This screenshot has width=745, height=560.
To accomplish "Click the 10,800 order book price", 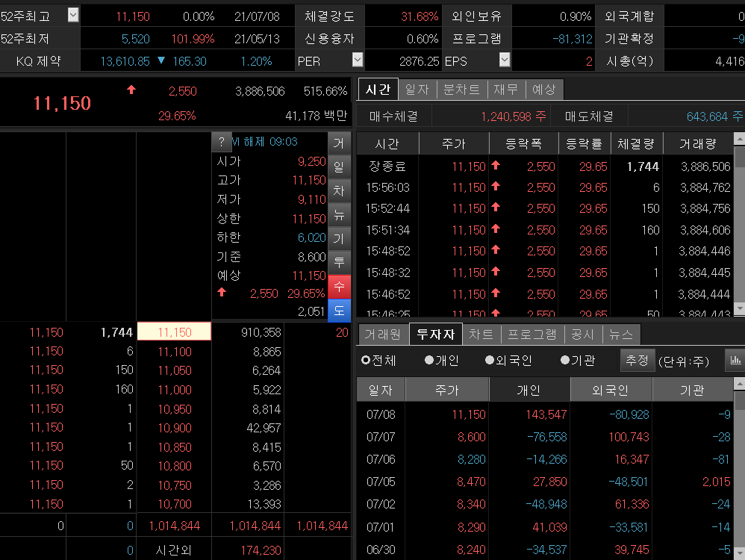I will (175, 466).
